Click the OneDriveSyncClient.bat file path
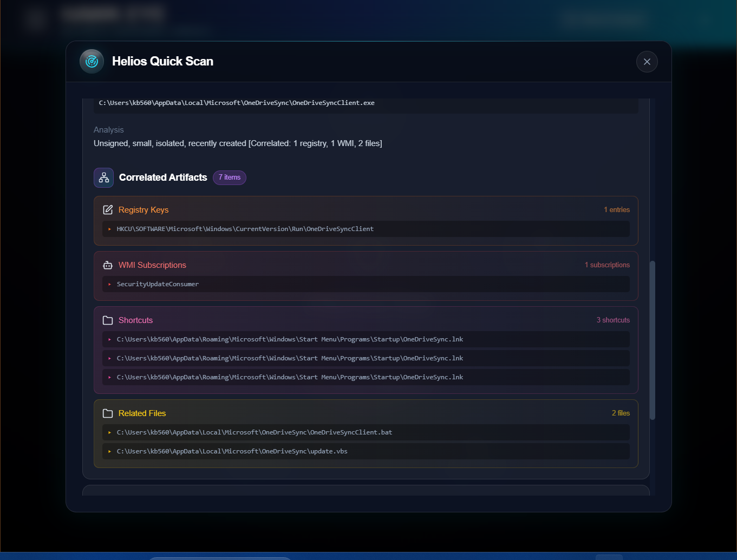The image size is (737, 560). [366, 432]
